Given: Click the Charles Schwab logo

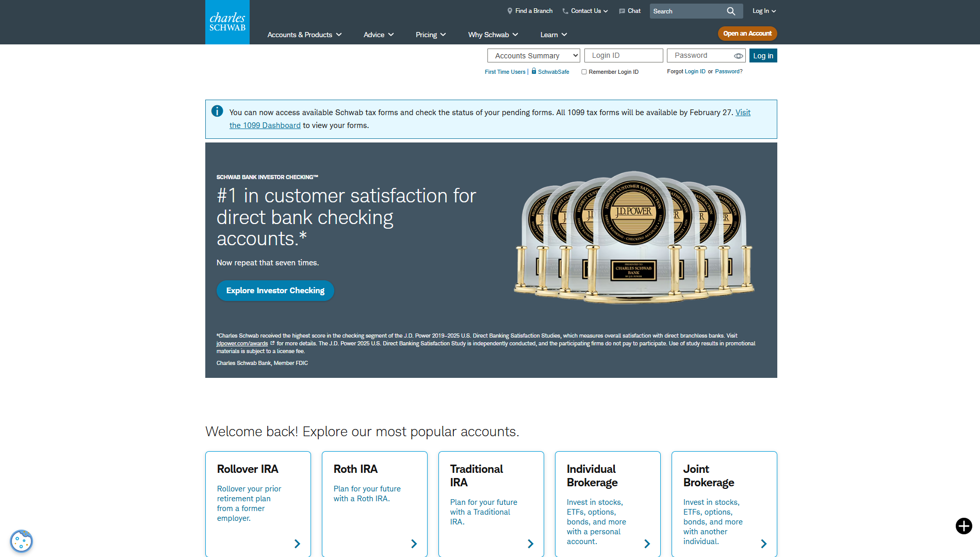Looking at the screenshot, I should (x=227, y=22).
